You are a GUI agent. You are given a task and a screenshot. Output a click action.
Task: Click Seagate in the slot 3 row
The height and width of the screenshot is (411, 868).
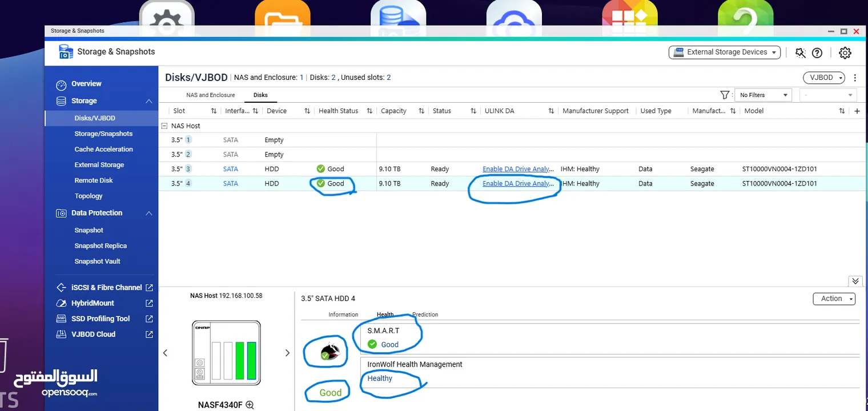(x=702, y=169)
